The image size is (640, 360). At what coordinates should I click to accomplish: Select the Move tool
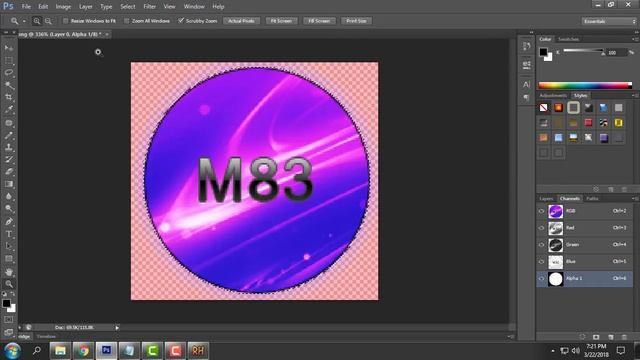9,48
